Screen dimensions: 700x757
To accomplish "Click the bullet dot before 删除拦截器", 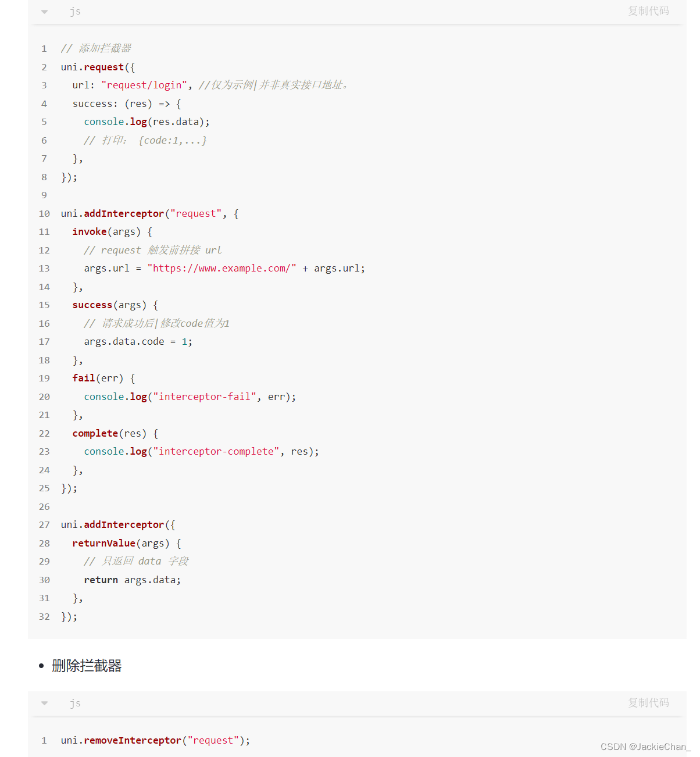I will [41, 666].
